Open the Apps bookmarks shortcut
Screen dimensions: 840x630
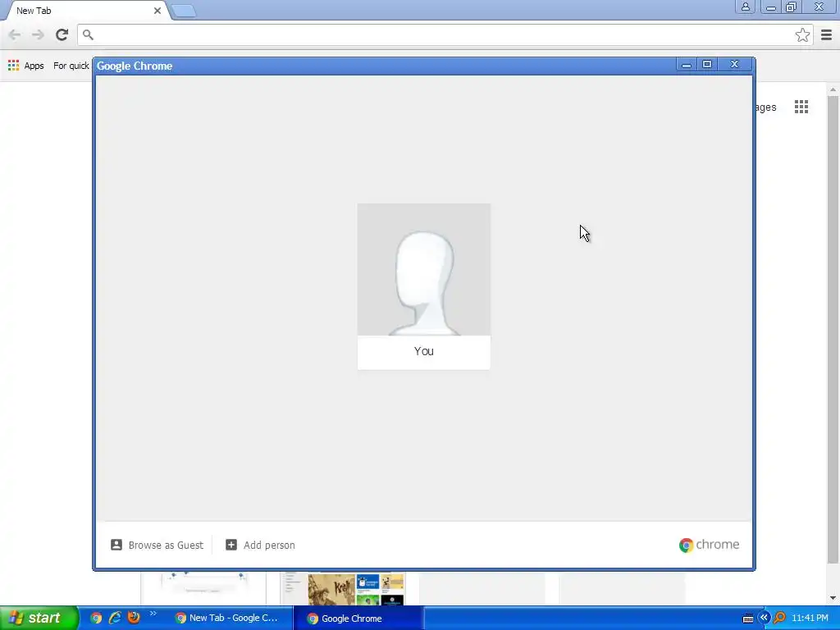point(25,66)
